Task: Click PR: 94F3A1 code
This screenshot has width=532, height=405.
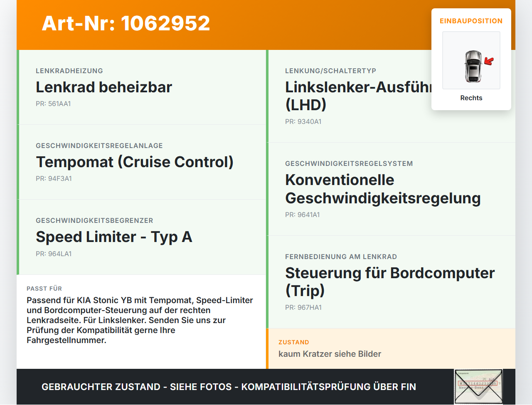Action: (x=54, y=178)
